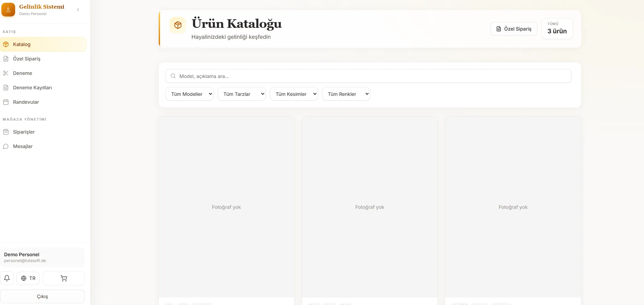The image size is (644, 305).
Task: Open the Deneme page
Action: click(x=43, y=73)
